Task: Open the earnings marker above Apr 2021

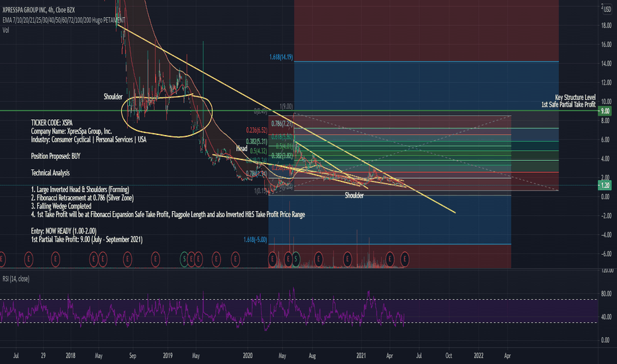Action: (389, 259)
